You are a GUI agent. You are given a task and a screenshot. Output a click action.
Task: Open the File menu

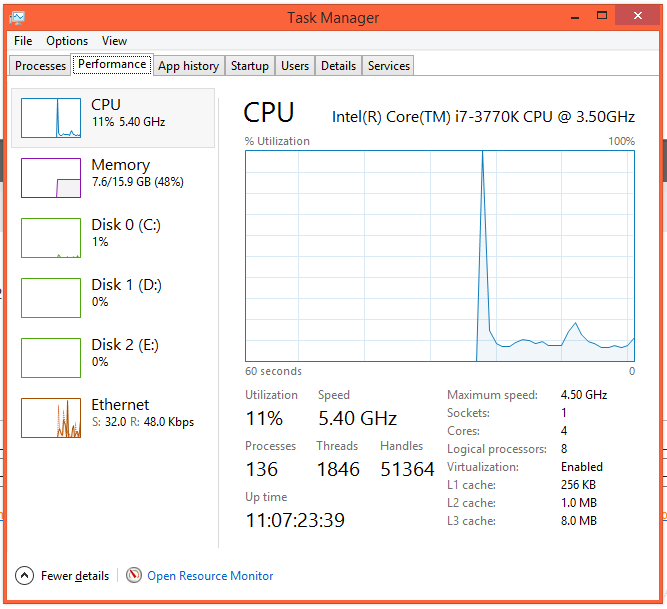coord(23,41)
